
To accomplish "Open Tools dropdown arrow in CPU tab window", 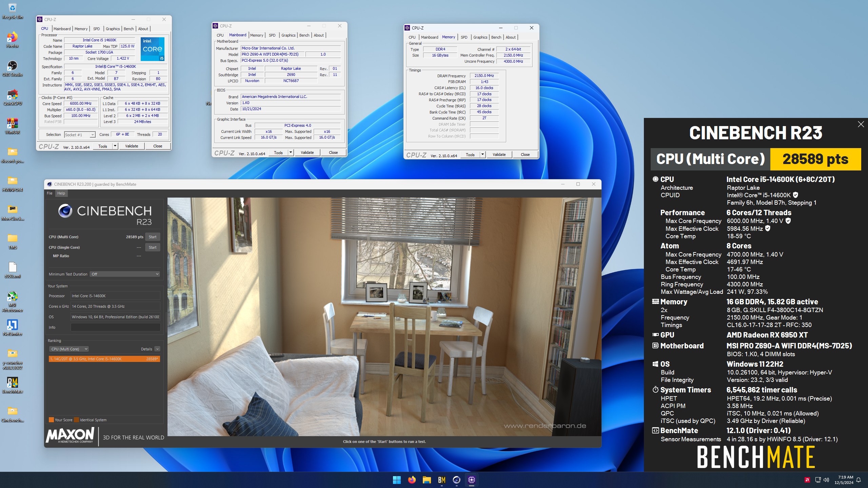I will point(115,146).
